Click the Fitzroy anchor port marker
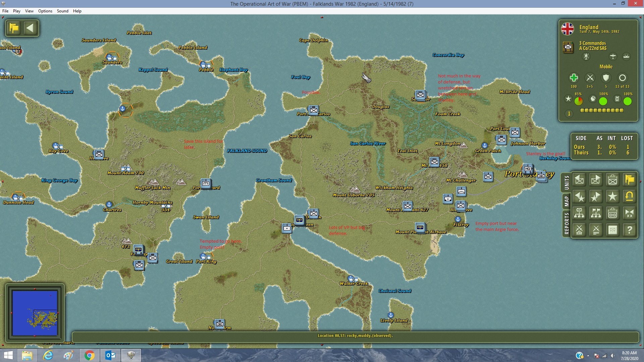644x362 pixels. pyautogui.click(x=458, y=219)
